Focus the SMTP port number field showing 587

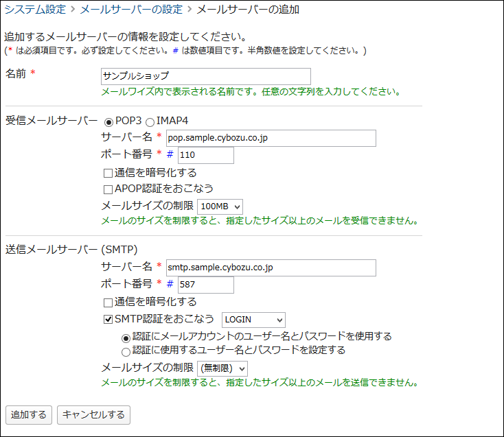click(x=205, y=285)
